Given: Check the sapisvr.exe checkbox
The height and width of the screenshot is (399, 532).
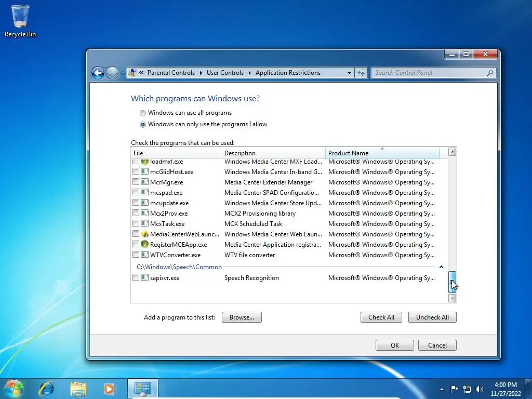Looking at the screenshot, I should (x=136, y=277).
